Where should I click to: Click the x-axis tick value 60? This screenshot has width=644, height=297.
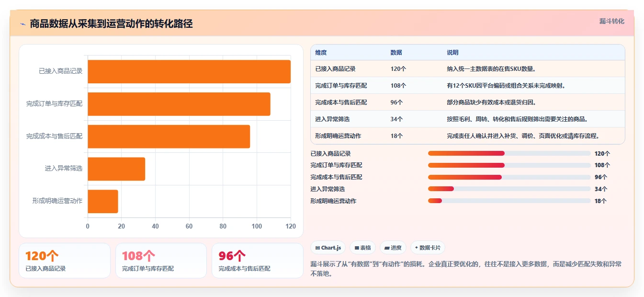click(x=189, y=226)
